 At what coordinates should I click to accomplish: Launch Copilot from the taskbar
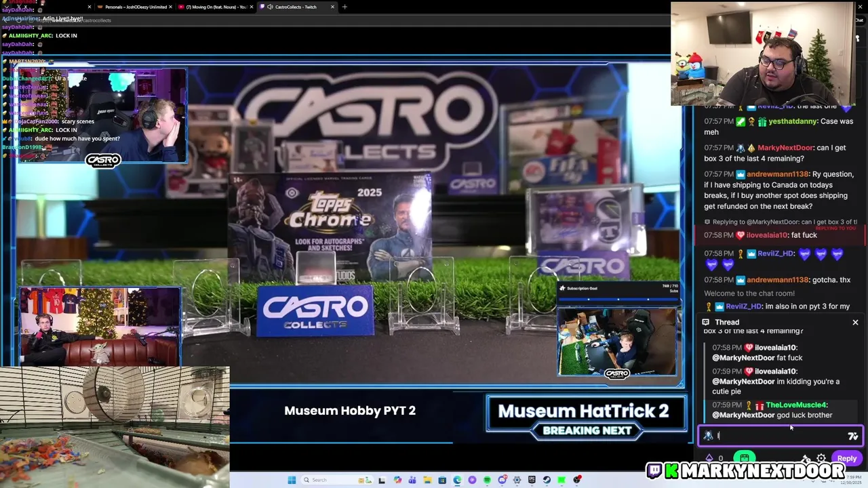click(397, 480)
